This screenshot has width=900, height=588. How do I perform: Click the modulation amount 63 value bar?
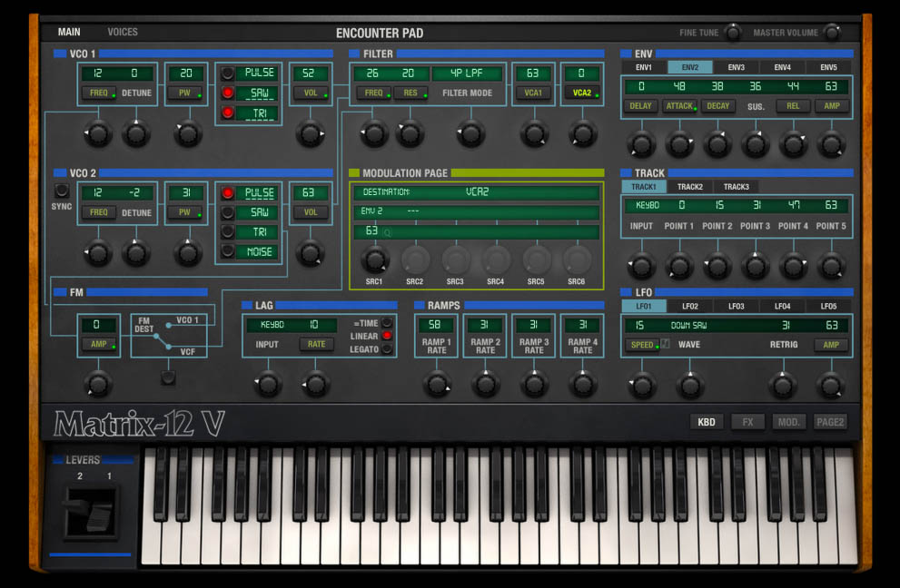(476, 231)
